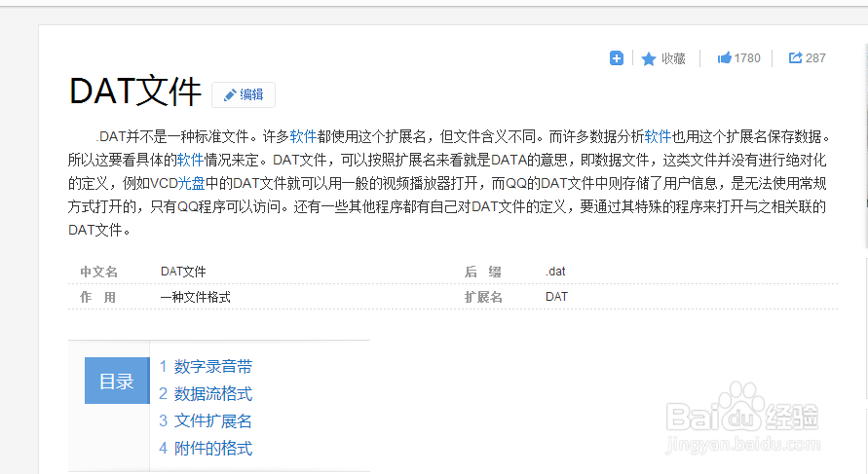The image size is (868, 474).
Task: Click the 扩展名 field label
Action: pyautogui.click(x=483, y=297)
